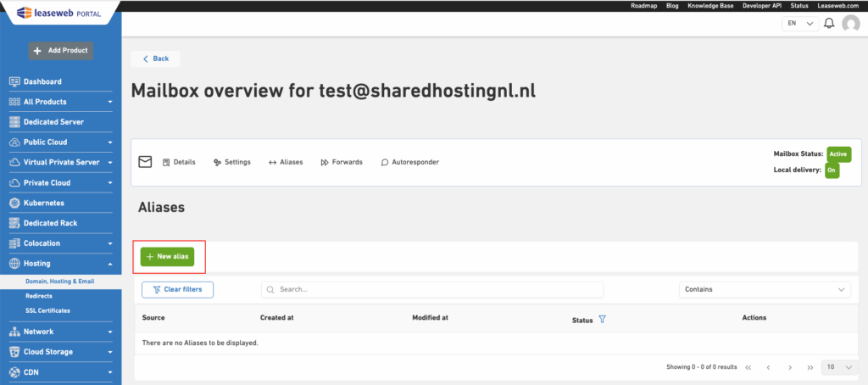The image size is (868, 385).
Task: Click the envelope mailbox icon
Action: [x=145, y=162]
